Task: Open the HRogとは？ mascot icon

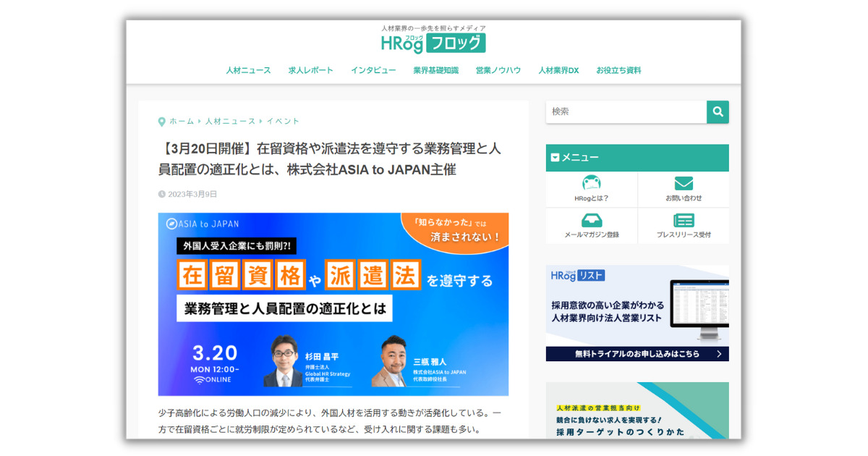Action: [x=592, y=183]
